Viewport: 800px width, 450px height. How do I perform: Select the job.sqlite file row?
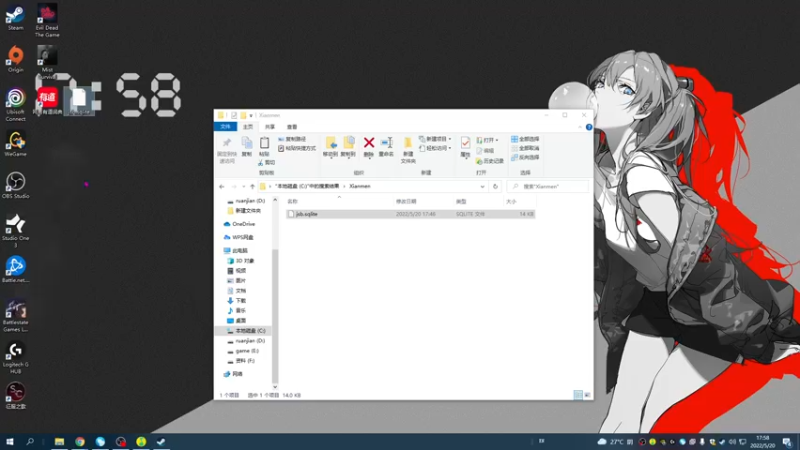coord(410,214)
